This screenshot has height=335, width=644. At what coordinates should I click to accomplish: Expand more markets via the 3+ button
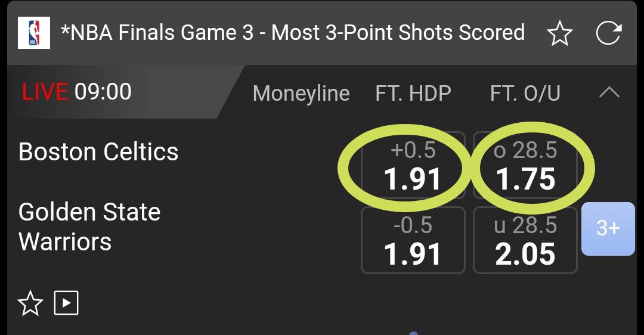click(608, 229)
